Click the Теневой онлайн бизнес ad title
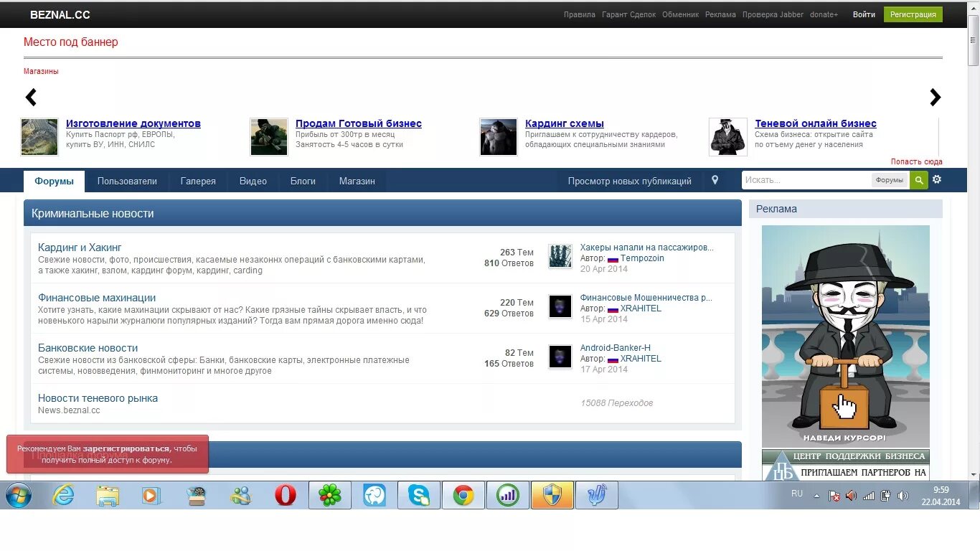 (x=816, y=123)
